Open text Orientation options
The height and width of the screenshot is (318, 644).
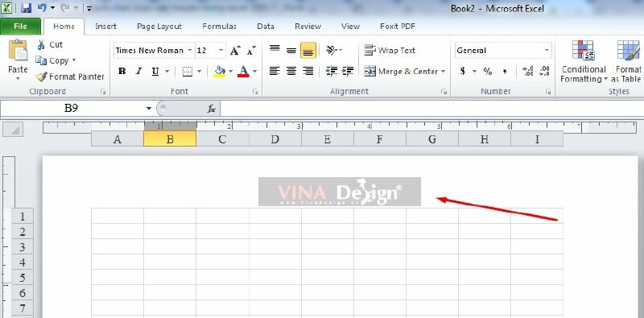[333, 50]
